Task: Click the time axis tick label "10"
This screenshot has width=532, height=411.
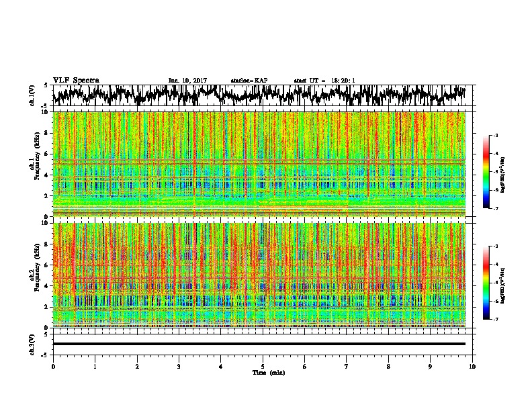Action: [x=472, y=367]
